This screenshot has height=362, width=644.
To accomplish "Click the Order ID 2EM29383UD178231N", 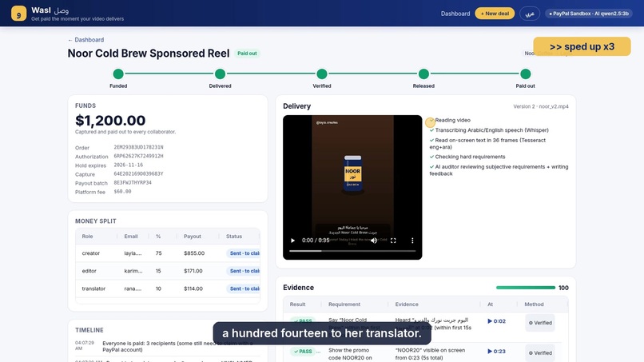I will point(138,147).
